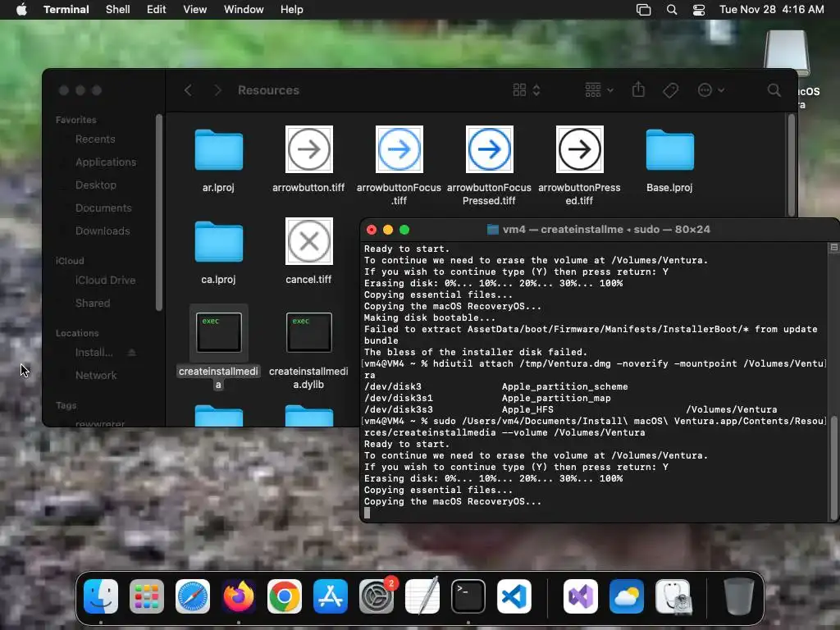Screen dimensions: 840x630
Task: Click the Finder file area scrollbar
Action: (792, 166)
